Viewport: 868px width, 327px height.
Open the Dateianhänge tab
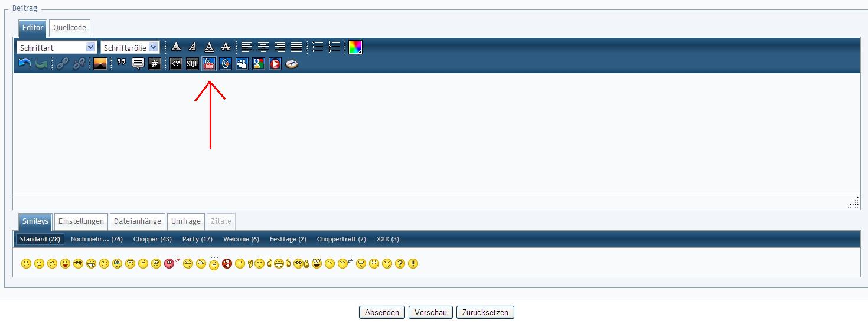137,221
